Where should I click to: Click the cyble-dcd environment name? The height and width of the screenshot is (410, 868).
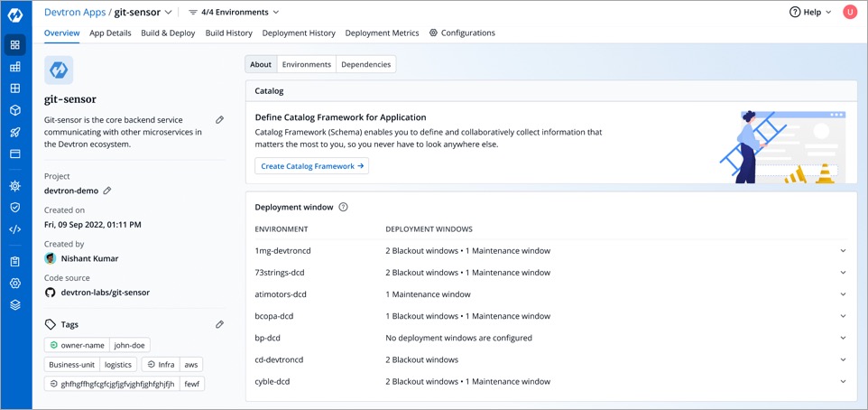[x=272, y=381]
